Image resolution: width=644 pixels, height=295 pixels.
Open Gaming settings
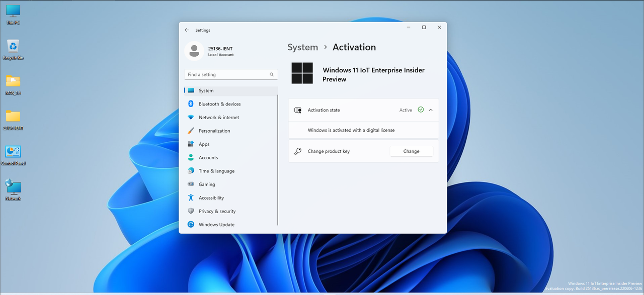[x=231, y=184]
